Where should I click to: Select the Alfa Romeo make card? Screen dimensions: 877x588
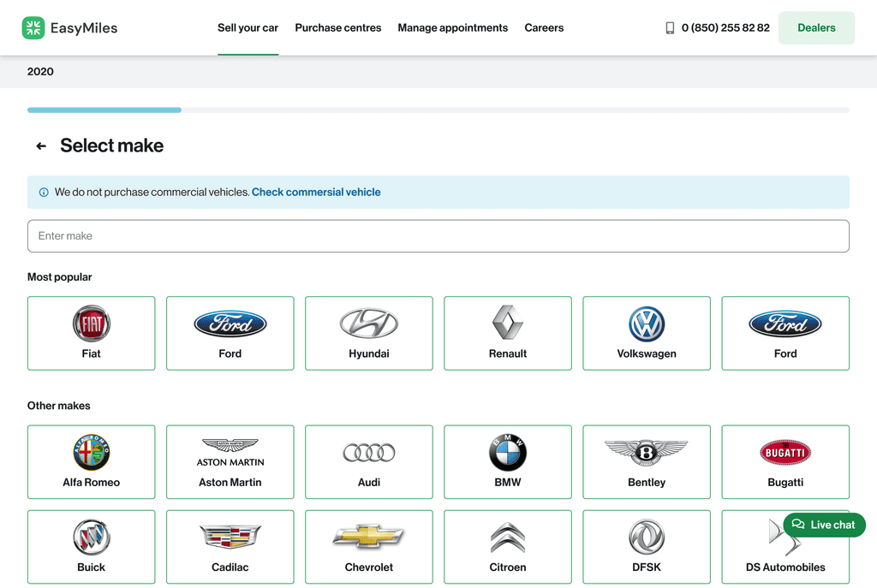click(91, 461)
